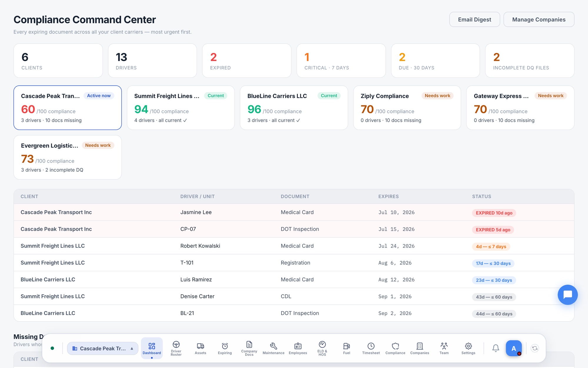Open the Ziply Compliance client card
Screen dimensions: 588x368
(x=407, y=108)
